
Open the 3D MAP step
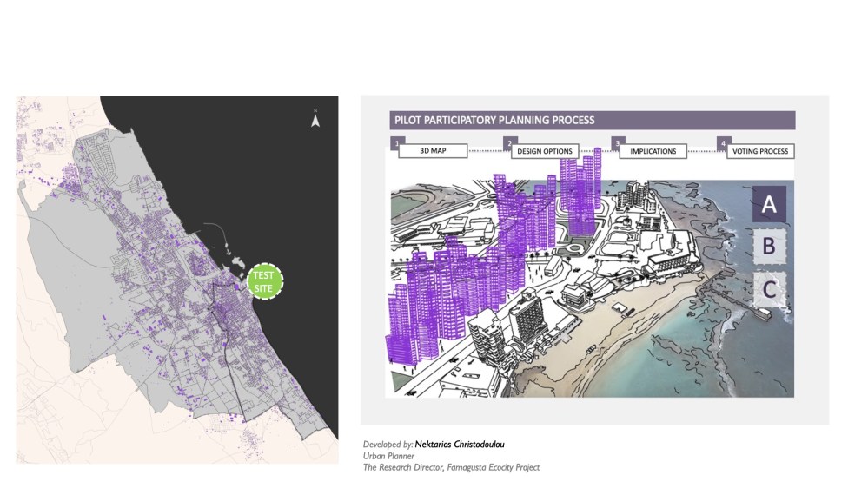pos(432,151)
